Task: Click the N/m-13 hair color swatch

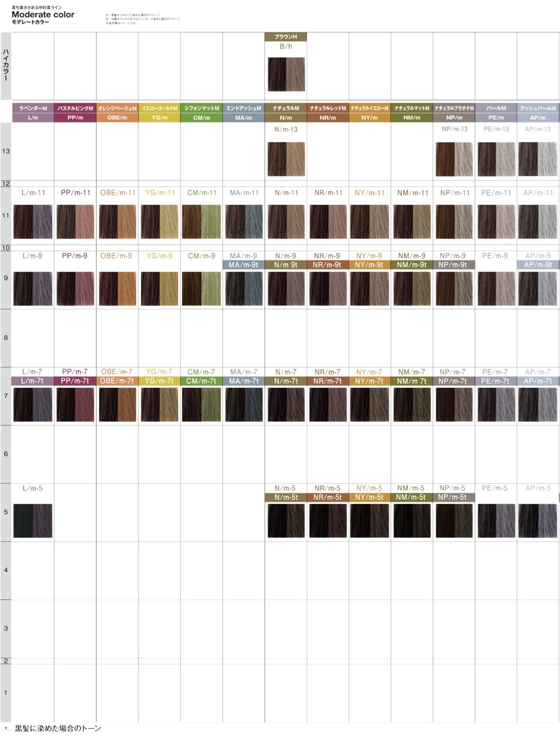Action: 286,158
